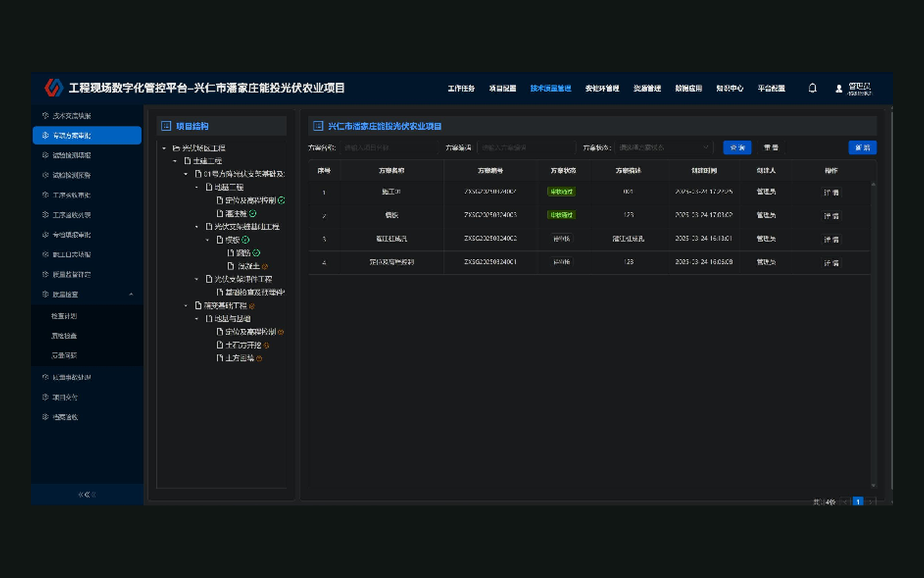924x578 pixels.
Task: Open 详情 for the first table row
Action: coord(832,193)
